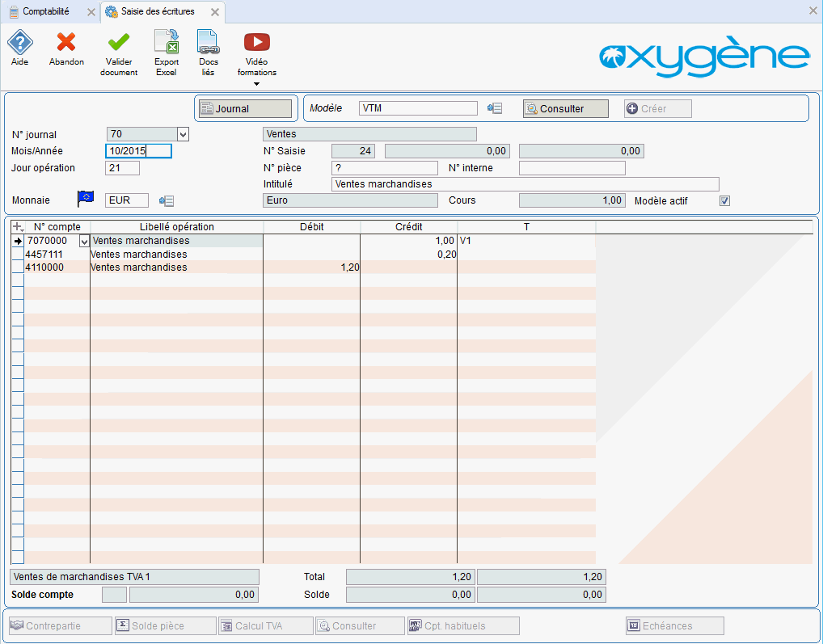Image resolution: width=823 pixels, height=644 pixels.
Task: Click the lookup icon next to EUR currency
Action: click(x=167, y=201)
